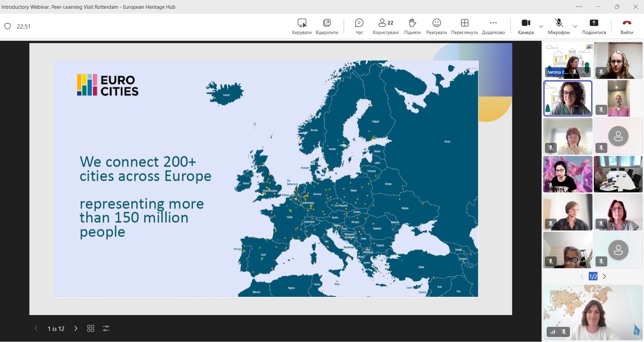644x342 pixels.
Task: Click the signal bars icon on self-view
Action: (x=553, y=332)
